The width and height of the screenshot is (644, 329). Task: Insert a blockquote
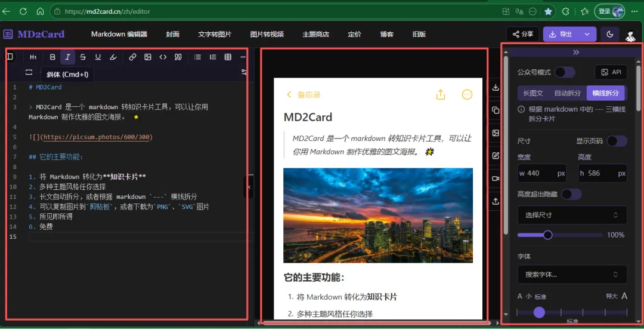178,57
